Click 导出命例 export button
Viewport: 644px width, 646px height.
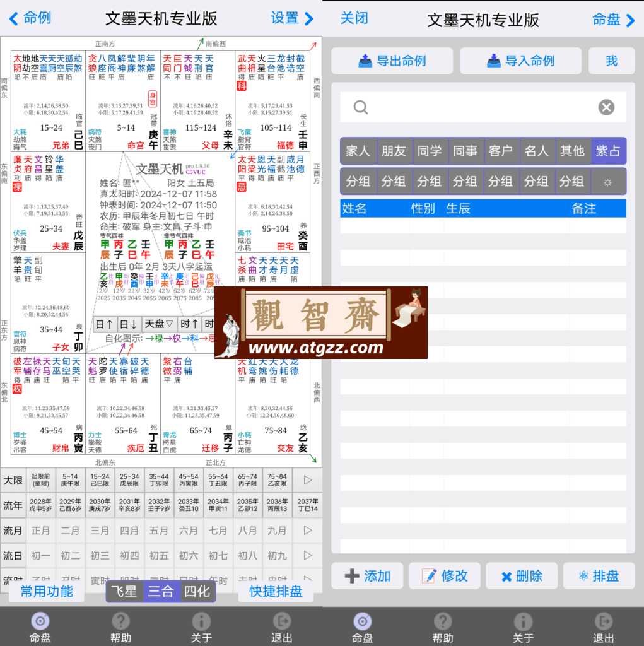[392, 61]
